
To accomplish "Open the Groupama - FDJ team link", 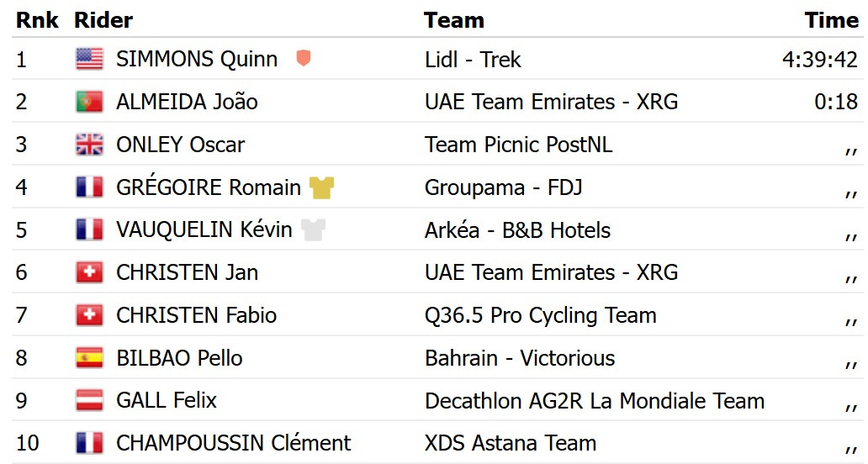I will pos(503,187).
